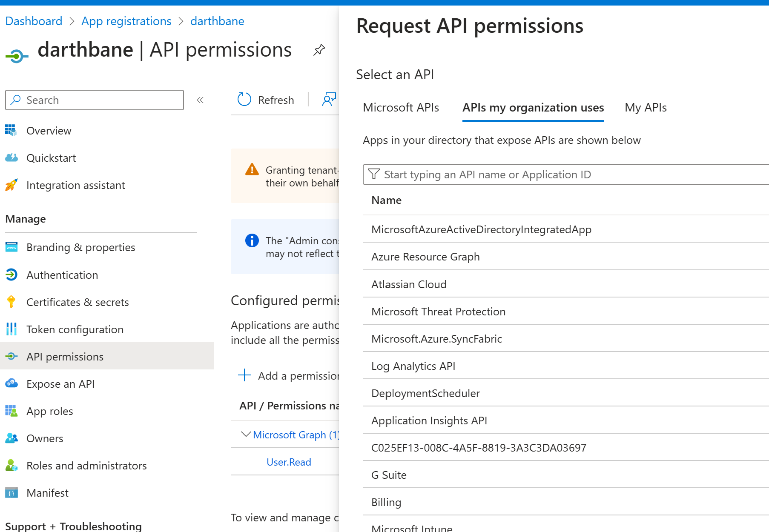Open Token configuration page

75,329
